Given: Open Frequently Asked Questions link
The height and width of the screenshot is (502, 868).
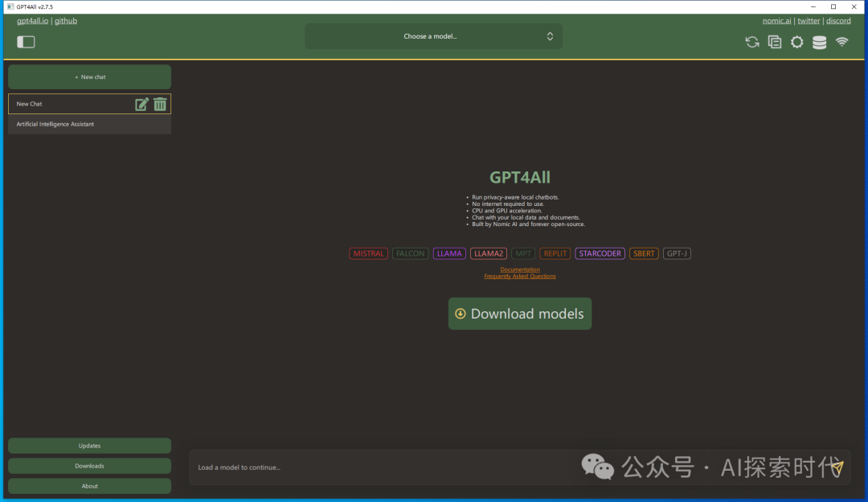Looking at the screenshot, I should (x=520, y=277).
